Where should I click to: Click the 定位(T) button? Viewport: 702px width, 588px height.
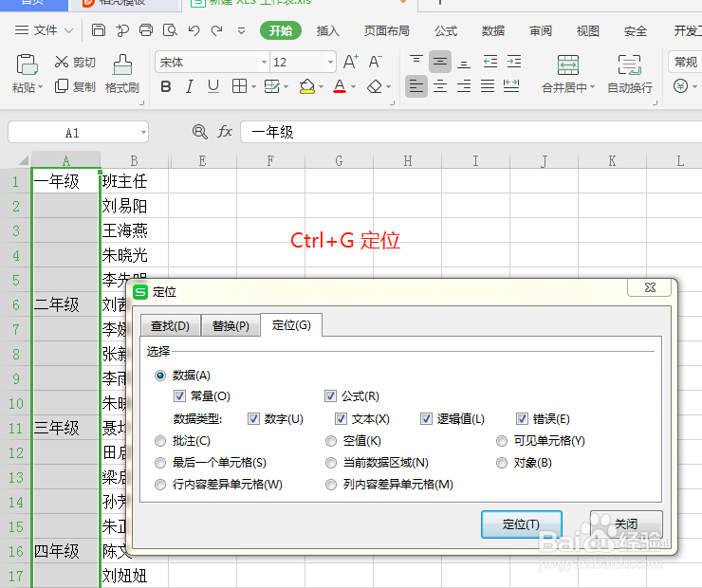pos(522,524)
